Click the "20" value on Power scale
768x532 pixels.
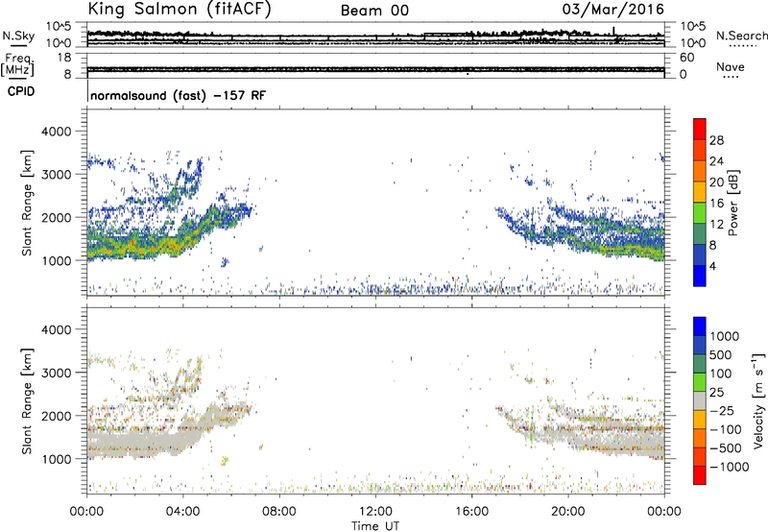[716, 182]
